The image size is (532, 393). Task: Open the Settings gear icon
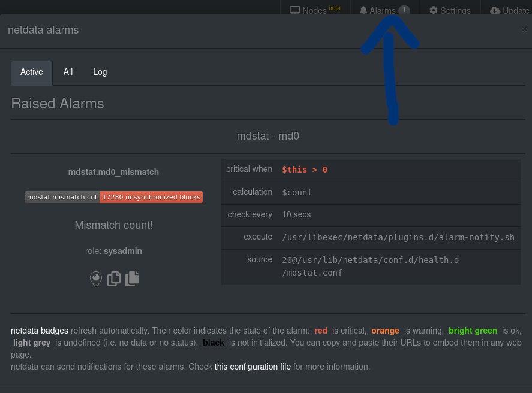(432, 11)
